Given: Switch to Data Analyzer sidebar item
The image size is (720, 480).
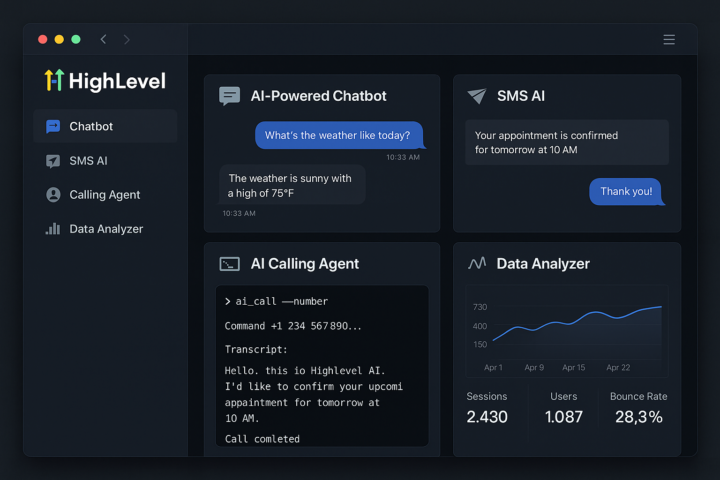Looking at the screenshot, I should (106, 229).
